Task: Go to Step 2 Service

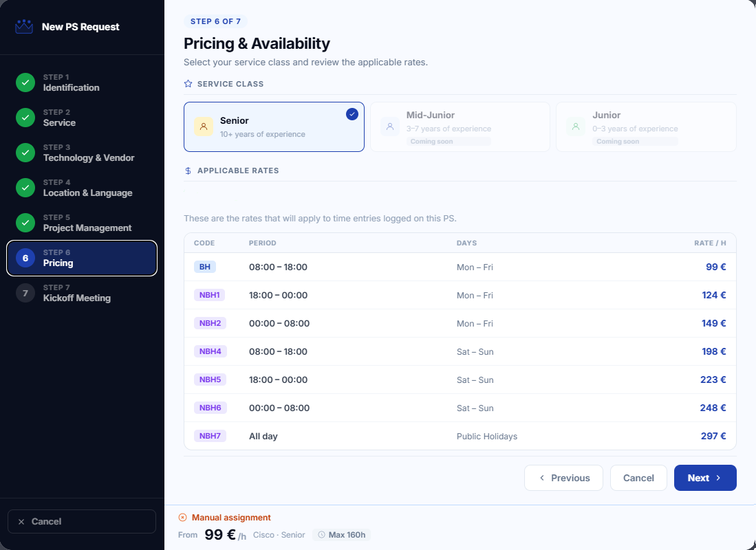Action: coord(82,118)
